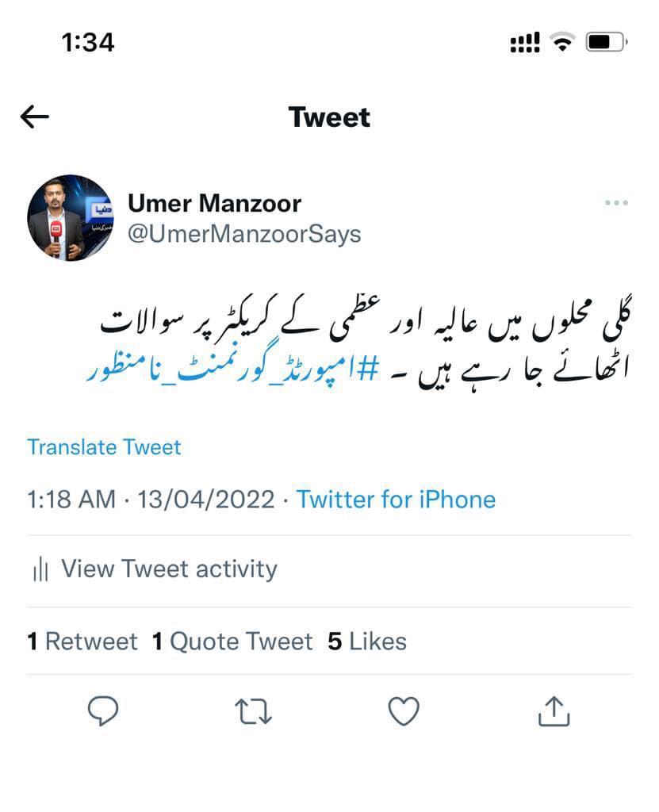View the 1 Retweet list
The height and width of the screenshot is (812, 659).
(82, 642)
